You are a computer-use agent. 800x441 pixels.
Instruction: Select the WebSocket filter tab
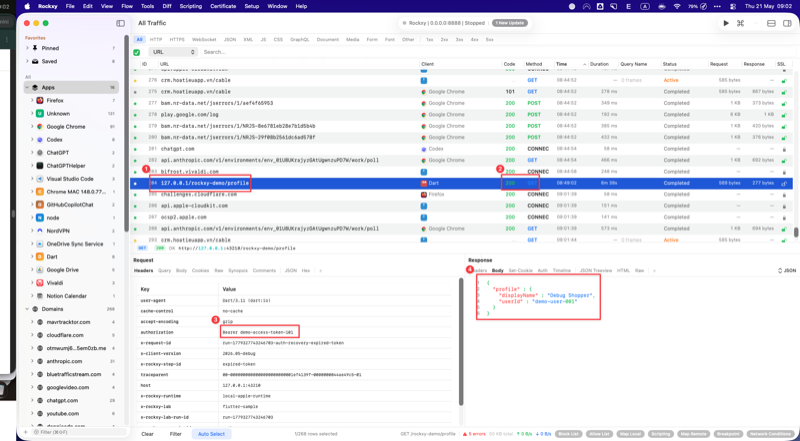[x=204, y=39]
